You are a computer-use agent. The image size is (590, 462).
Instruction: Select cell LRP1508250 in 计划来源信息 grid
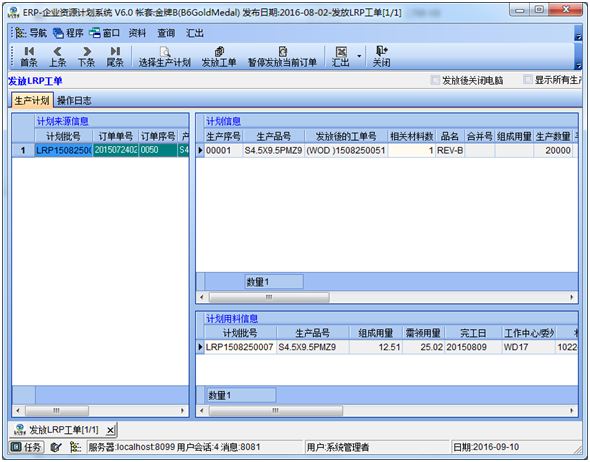coord(64,150)
